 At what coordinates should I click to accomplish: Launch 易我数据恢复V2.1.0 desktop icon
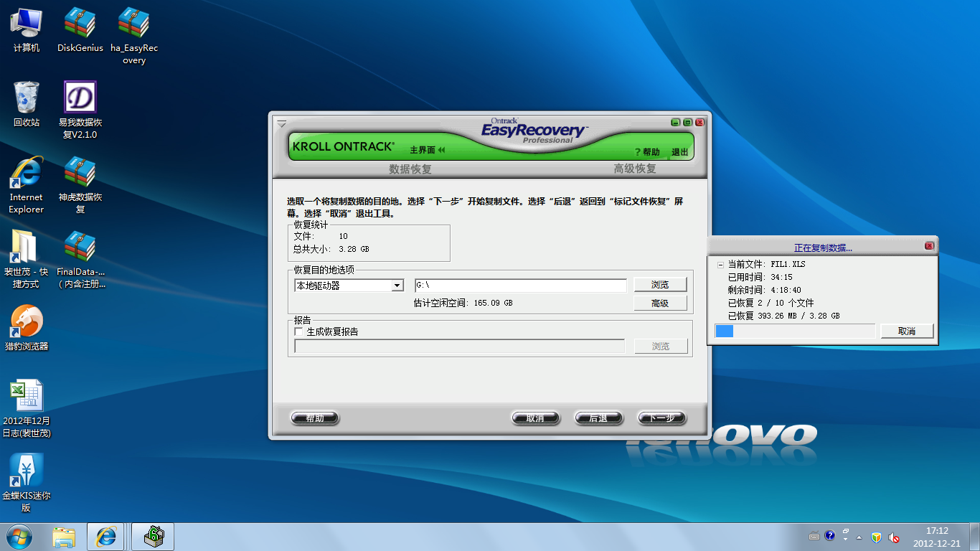[80, 110]
